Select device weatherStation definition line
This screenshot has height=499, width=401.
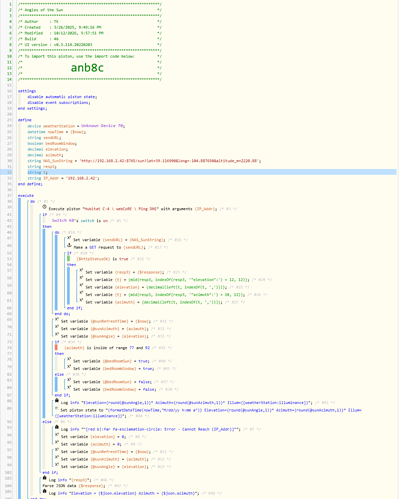76,126
